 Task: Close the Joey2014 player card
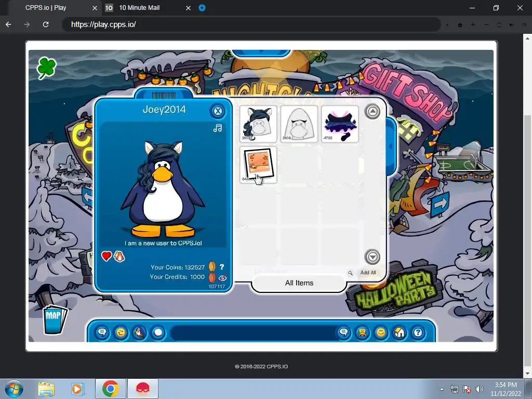(218, 111)
